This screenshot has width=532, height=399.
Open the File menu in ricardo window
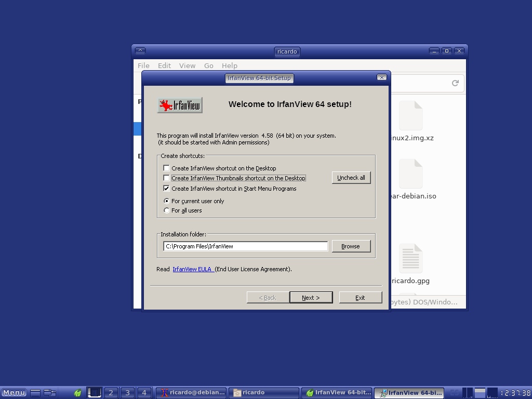click(x=143, y=65)
